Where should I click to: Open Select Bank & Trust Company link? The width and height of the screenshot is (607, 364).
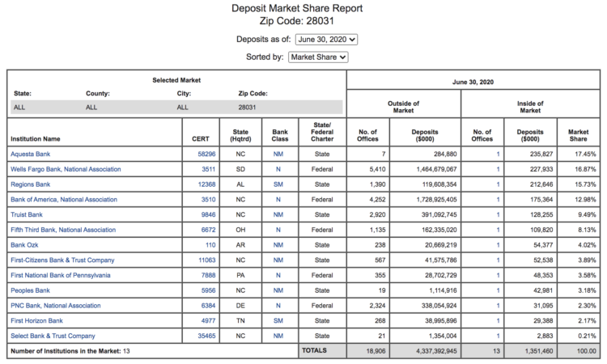(x=53, y=336)
